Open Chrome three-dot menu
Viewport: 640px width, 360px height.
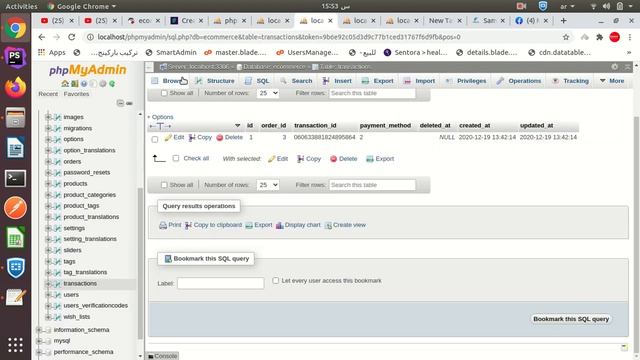[630, 37]
